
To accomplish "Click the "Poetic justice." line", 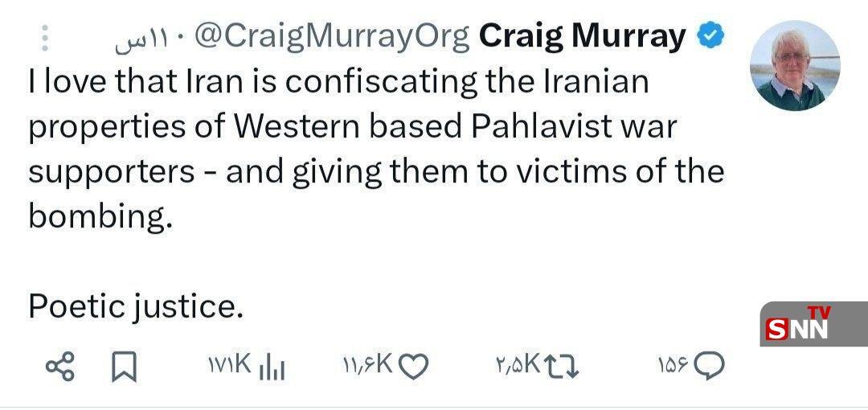I will (135, 305).
